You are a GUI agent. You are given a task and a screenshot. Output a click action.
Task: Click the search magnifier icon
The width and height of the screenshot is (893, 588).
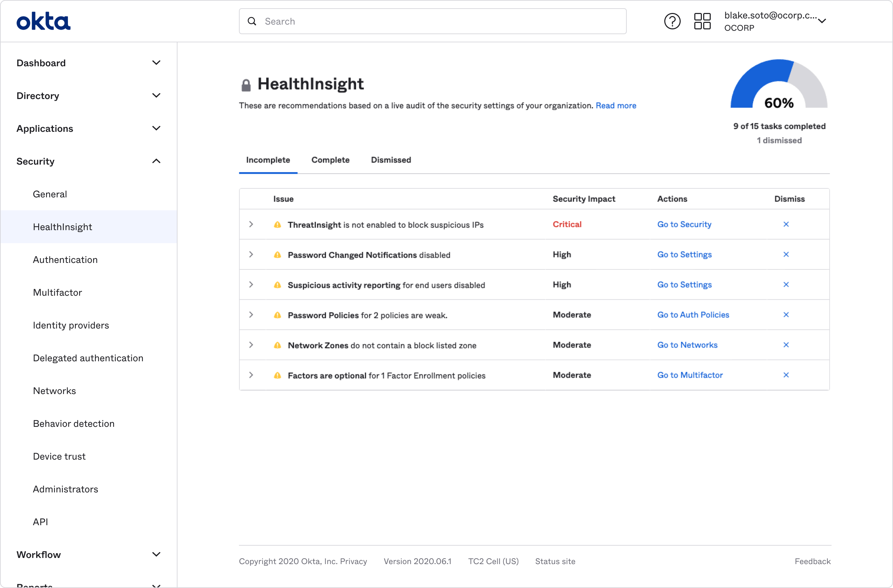click(x=252, y=21)
